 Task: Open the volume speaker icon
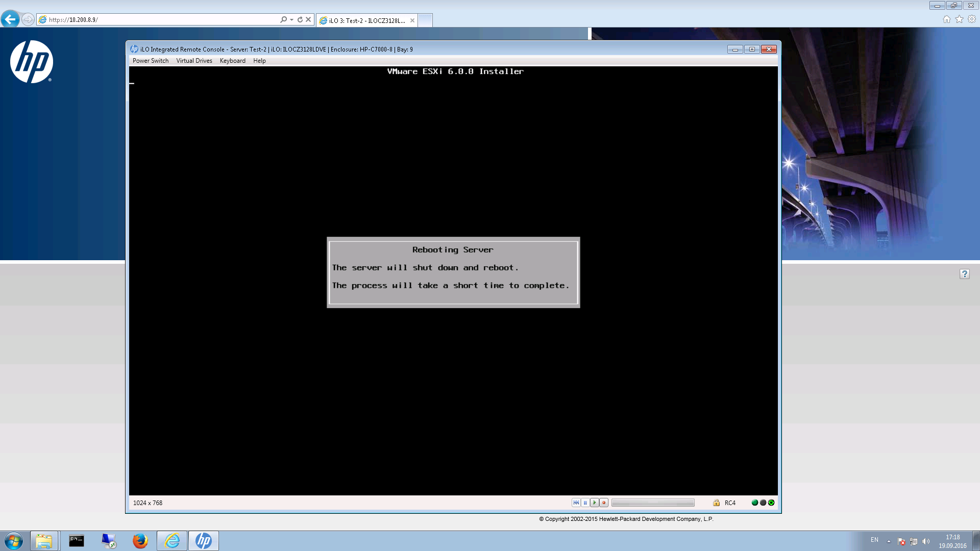point(926,541)
